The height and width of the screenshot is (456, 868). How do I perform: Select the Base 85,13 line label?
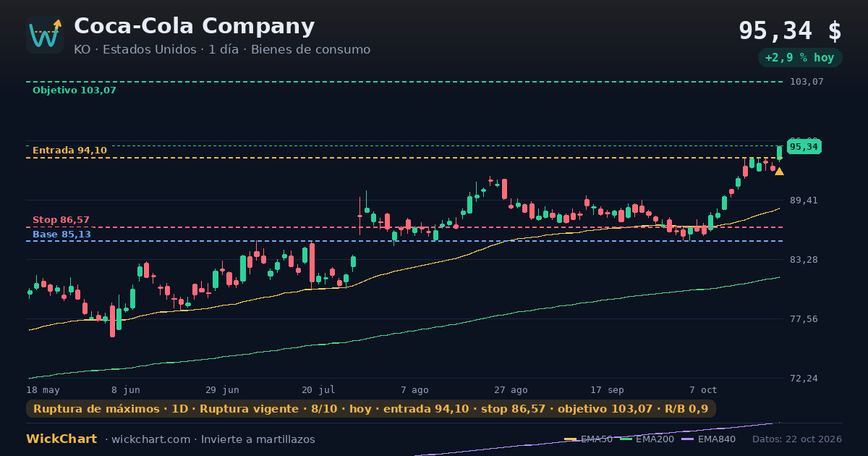pos(62,235)
